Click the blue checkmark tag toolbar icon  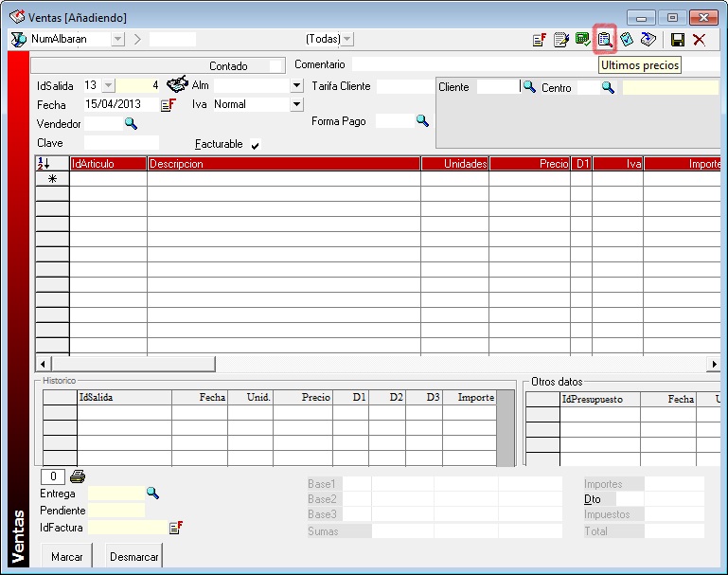[627, 40]
